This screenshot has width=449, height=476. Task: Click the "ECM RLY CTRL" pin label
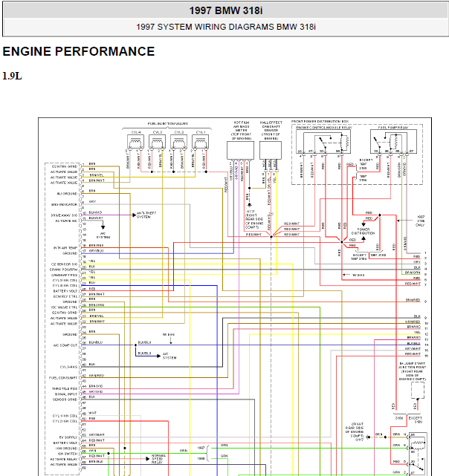coord(65,296)
